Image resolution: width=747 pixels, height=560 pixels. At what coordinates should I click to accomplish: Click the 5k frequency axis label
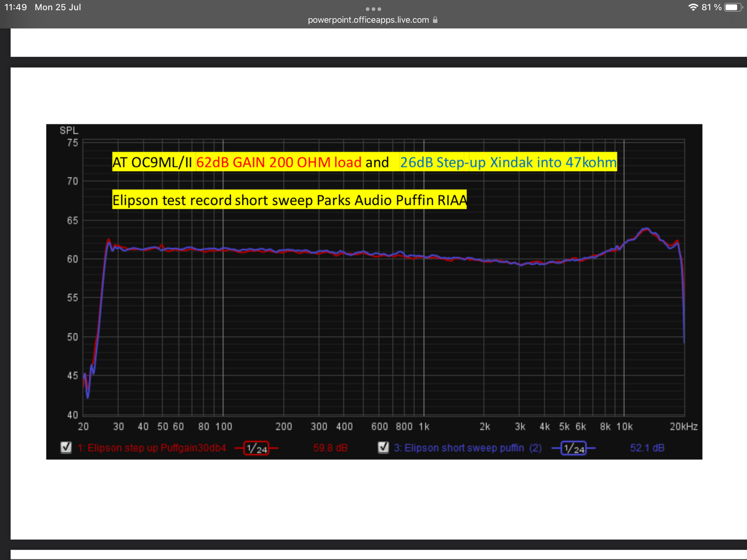[564, 426]
